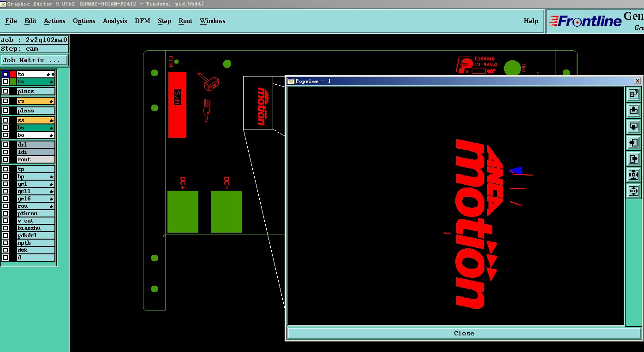Click the pointer marker on the 'bo' layer row

(52, 135)
